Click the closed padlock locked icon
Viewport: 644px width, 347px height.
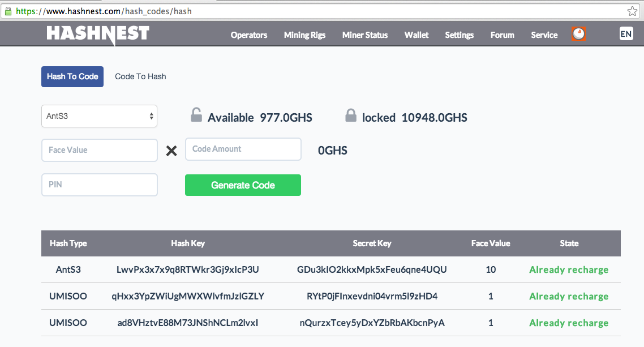click(x=351, y=115)
